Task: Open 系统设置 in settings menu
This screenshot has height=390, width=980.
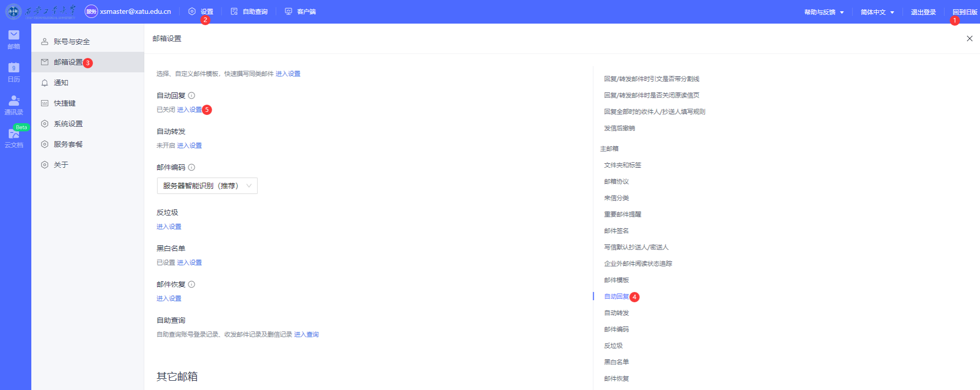Action: 68,124
